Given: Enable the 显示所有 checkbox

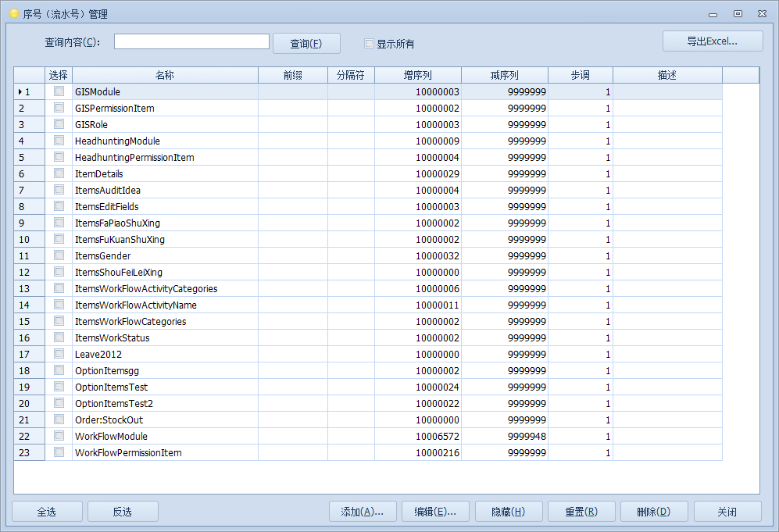Looking at the screenshot, I should (x=369, y=43).
